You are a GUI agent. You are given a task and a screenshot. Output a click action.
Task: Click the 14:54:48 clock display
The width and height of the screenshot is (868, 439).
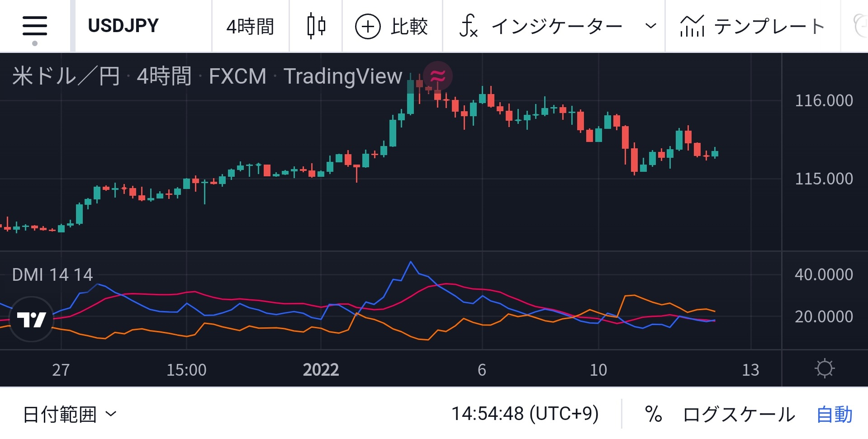pos(526,412)
